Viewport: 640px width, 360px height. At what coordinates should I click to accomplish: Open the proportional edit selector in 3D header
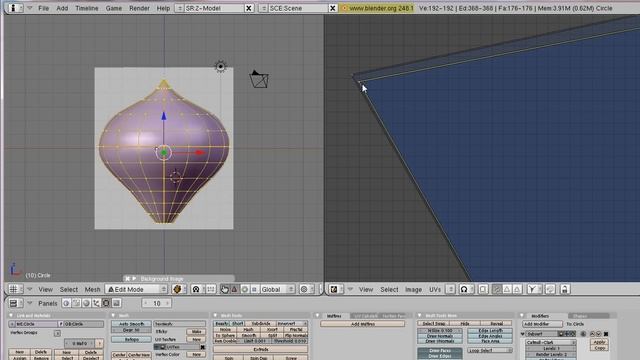tap(306, 289)
